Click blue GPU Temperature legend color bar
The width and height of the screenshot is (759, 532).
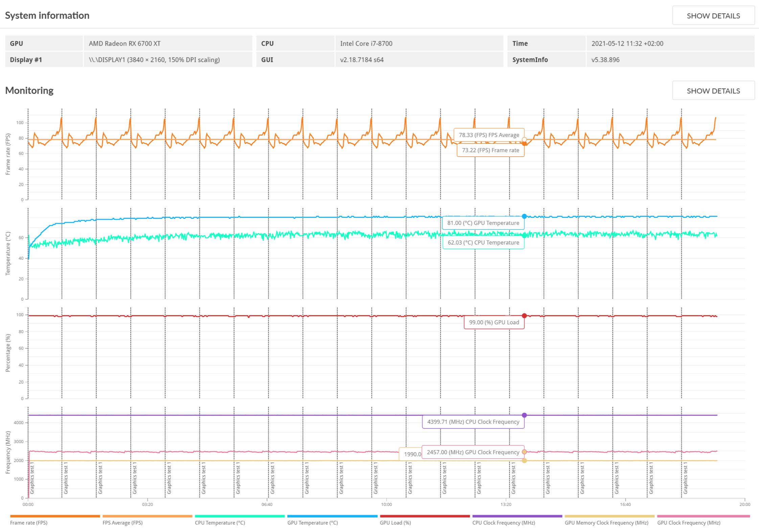[x=332, y=516]
